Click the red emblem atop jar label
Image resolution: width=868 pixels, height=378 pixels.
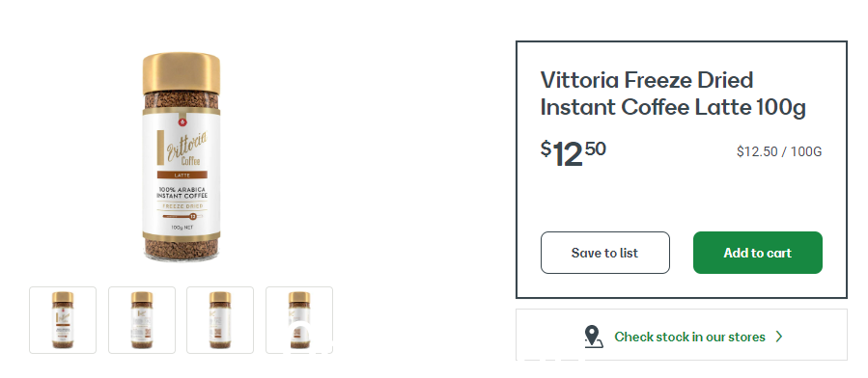click(181, 122)
